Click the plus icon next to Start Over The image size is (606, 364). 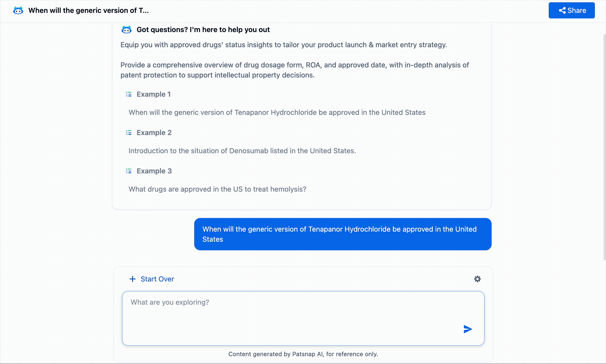tap(133, 279)
